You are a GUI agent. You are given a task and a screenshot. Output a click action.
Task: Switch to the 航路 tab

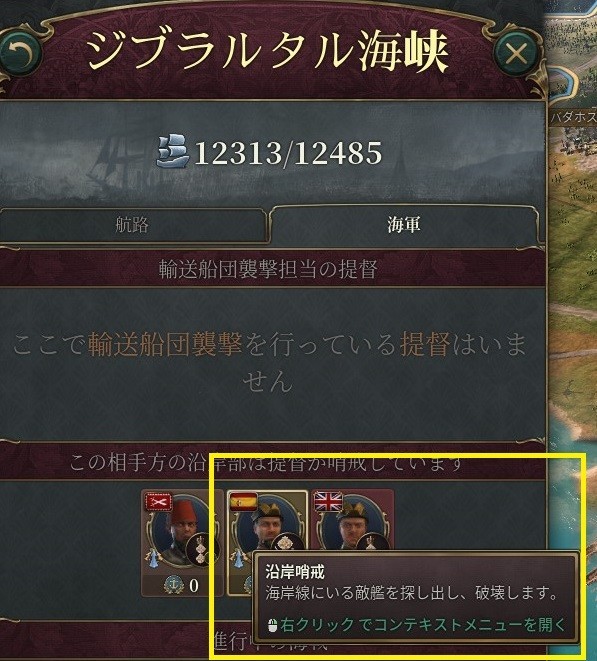[x=132, y=224]
